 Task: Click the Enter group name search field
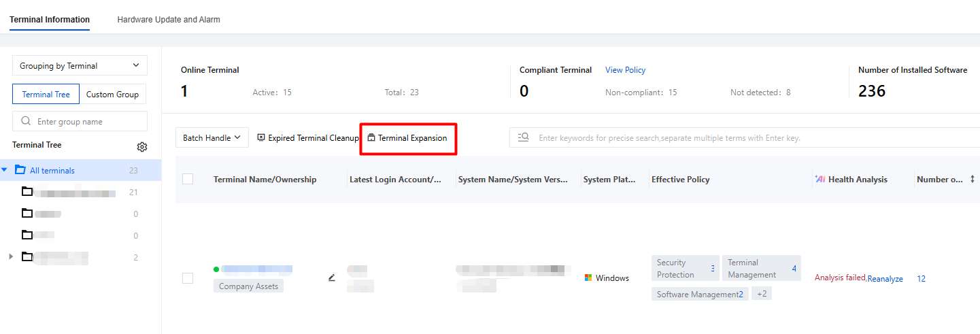[x=80, y=121]
